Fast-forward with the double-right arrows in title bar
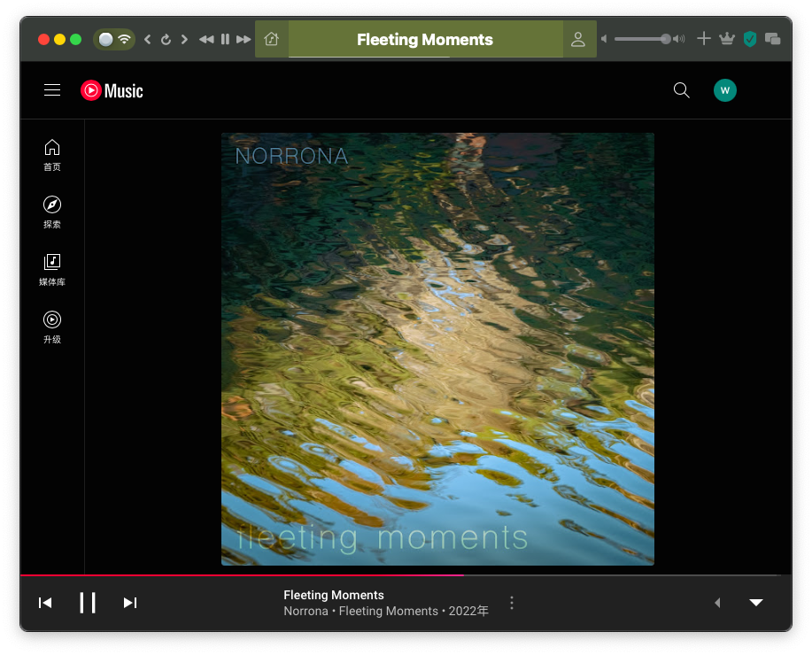This screenshot has height=655, width=812. point(244,39)
